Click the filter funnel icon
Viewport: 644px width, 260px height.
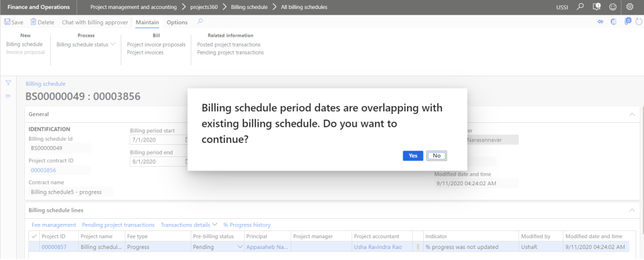[x=8, y=82]
